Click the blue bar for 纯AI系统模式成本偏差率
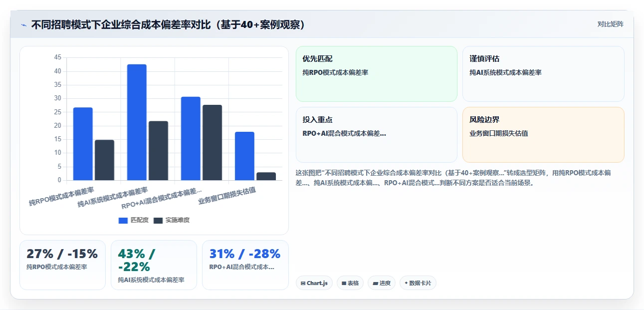 pyautogui.click(x=137, y=122)
